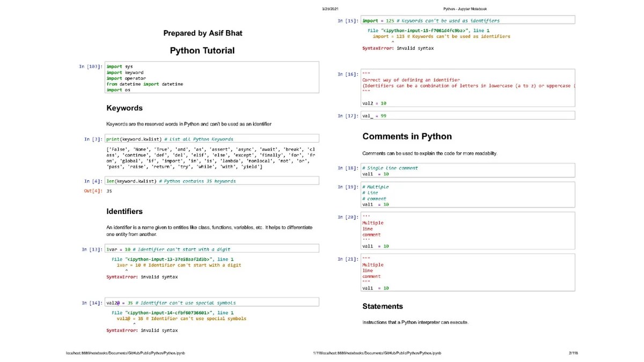644x362 pixels.
Task: Select the val_ = 99 code cell
Action: [x=467, y=115]
